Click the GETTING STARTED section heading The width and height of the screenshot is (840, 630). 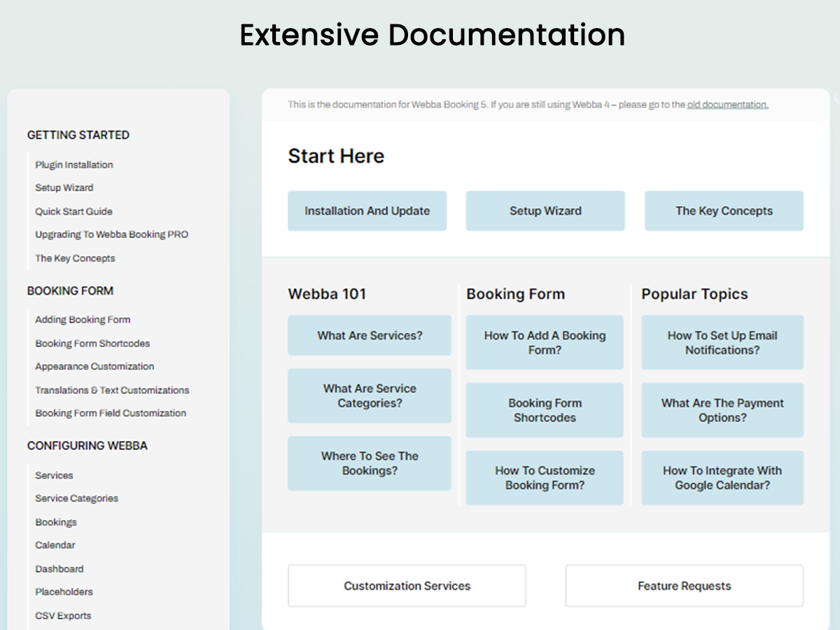tap(78, 135)
